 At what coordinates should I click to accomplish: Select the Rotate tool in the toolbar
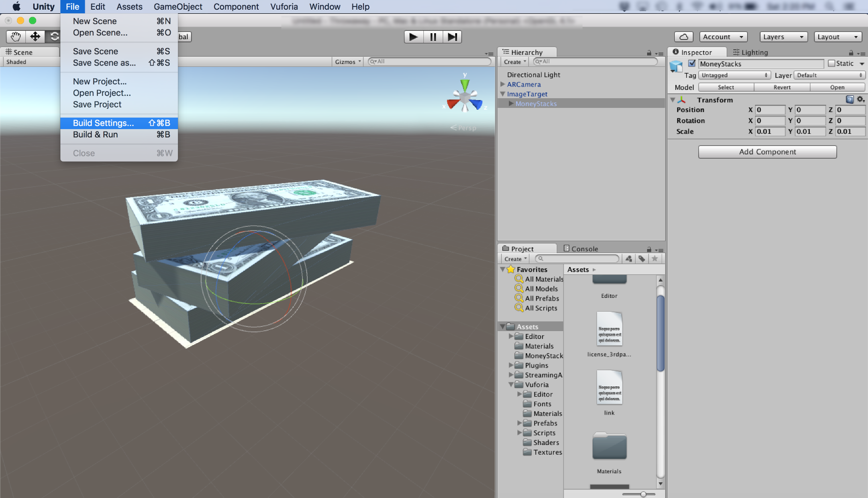coord(55,36)
